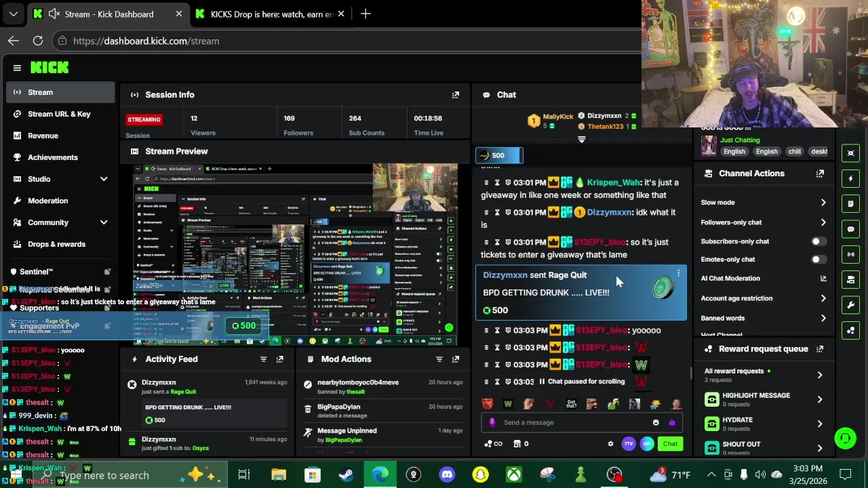Click the purple microphone icon in message box
868x488 pixels.
tap(492, 422)
